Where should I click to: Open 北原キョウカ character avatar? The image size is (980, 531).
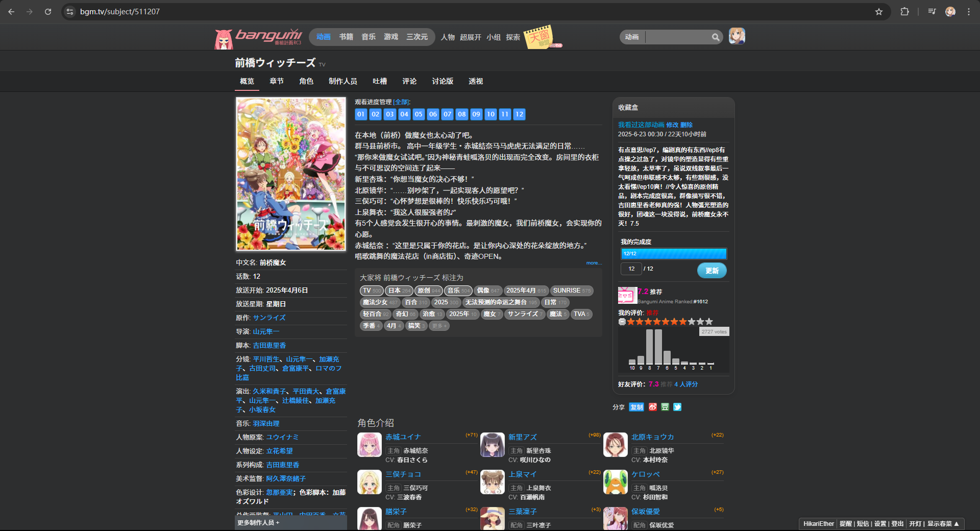point(616,445)
